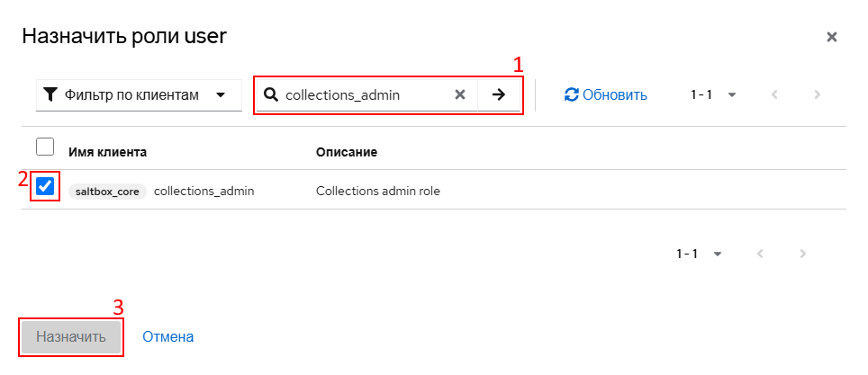Open the Фильтр по клиентам dropdown
Screen dimensions: 868x375
(x=139, y=94)
